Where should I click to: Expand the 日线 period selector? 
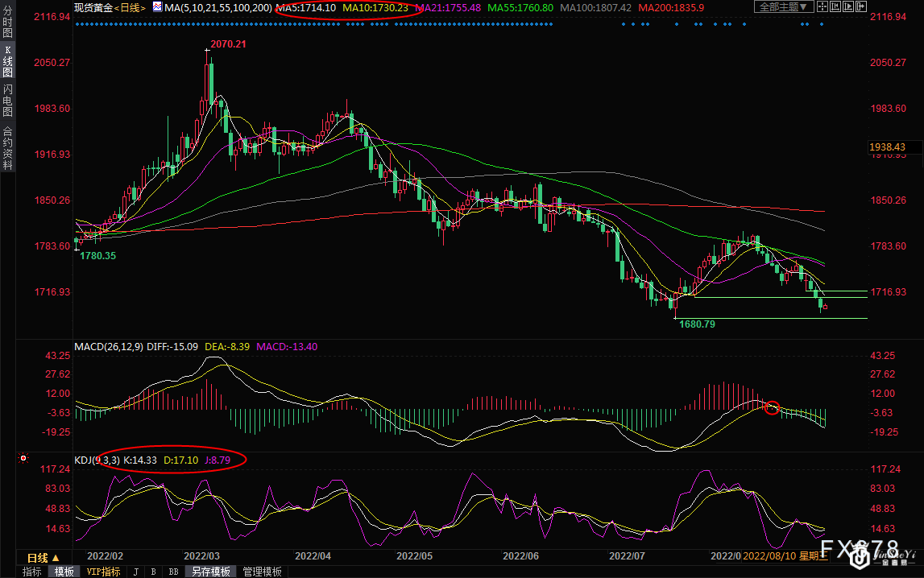(43, 558)
